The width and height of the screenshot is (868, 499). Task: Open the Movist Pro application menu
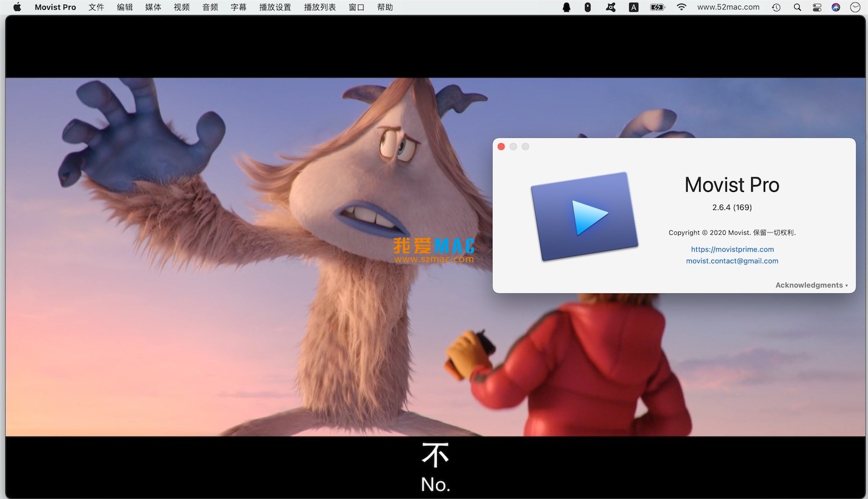coord(55,7)
